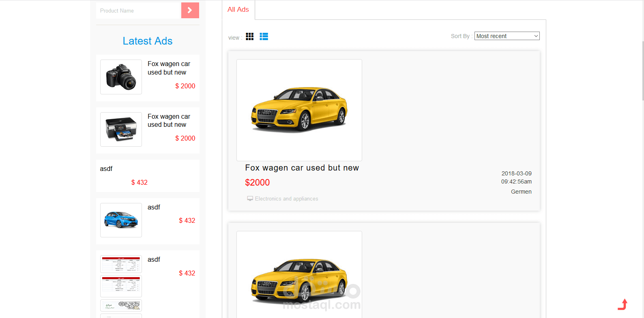Open first yellow car ad image

[x=299, y=110]
